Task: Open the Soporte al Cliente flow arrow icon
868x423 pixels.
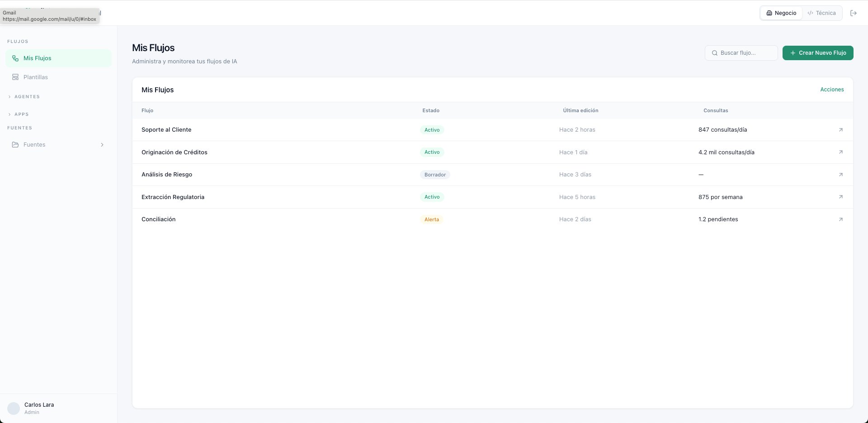Action: [840, 130]
